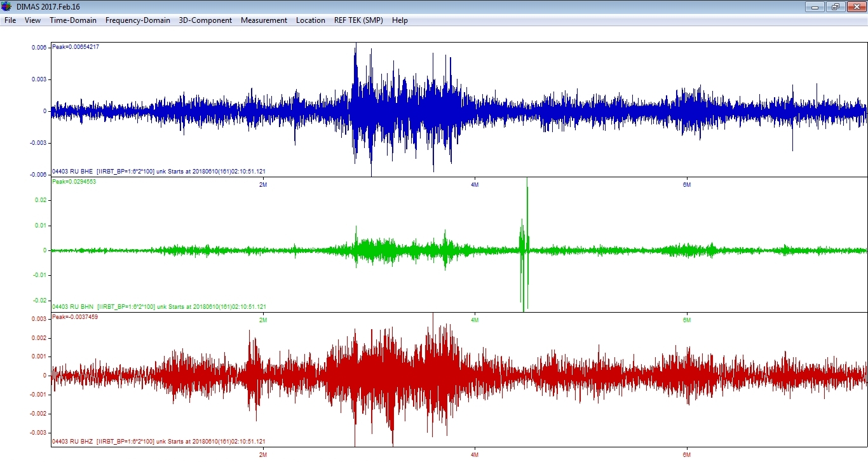868x462 pixels.
Task: Select the 3D-Component menu
Action: click(205, 20)
